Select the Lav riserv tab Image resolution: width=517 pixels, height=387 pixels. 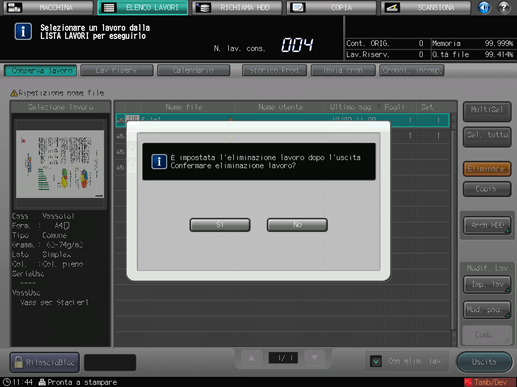(117, 70)
